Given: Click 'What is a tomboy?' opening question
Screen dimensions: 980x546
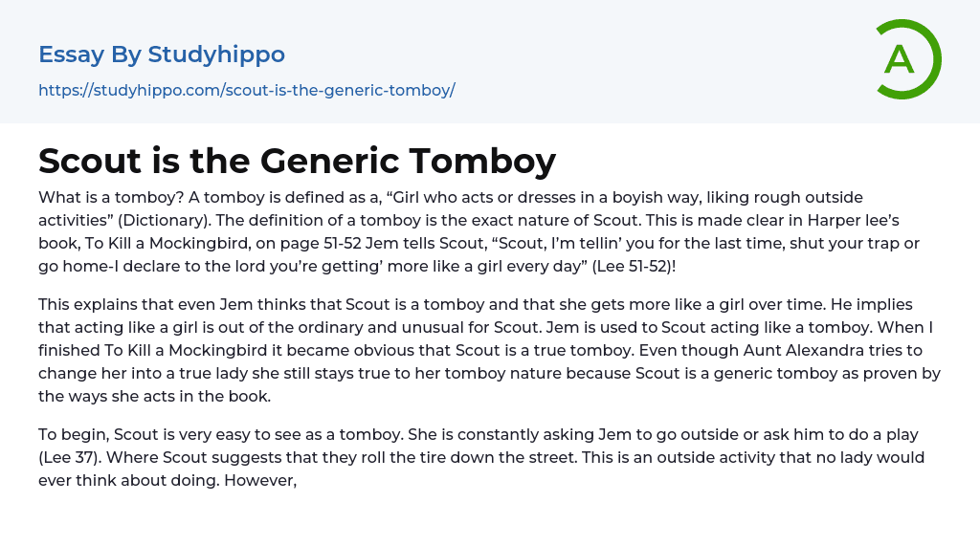Looking at the screenshot, I should [x=102, y=197].
